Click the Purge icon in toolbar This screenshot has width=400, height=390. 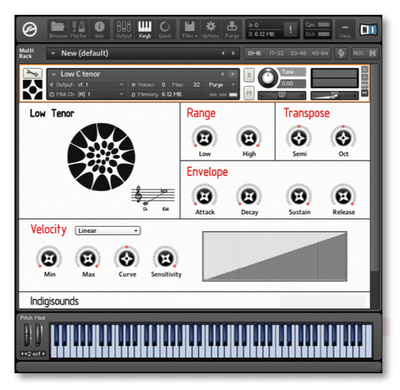point(232,30)
